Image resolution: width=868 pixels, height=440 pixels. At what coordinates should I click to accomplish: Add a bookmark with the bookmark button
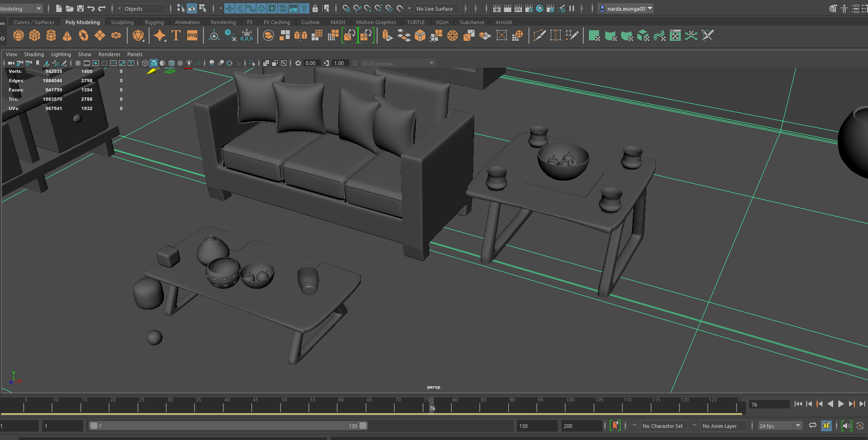click(x=615, y=426)
